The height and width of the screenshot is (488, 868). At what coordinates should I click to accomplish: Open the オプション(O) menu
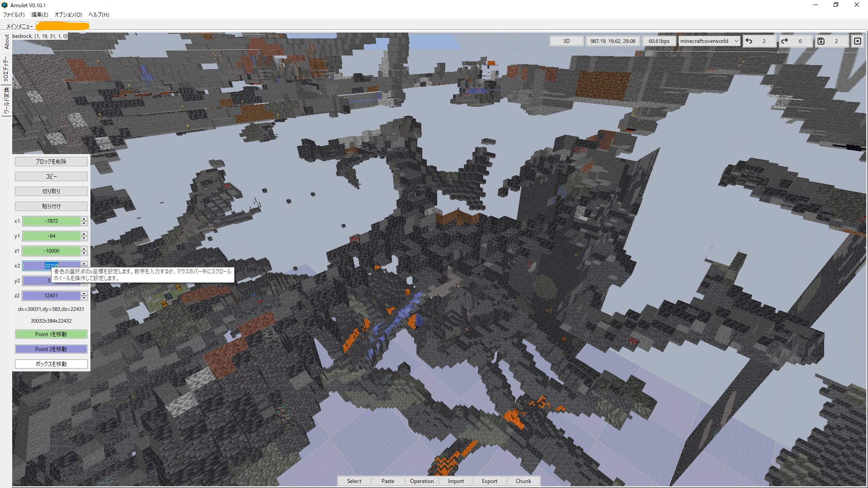68,14
